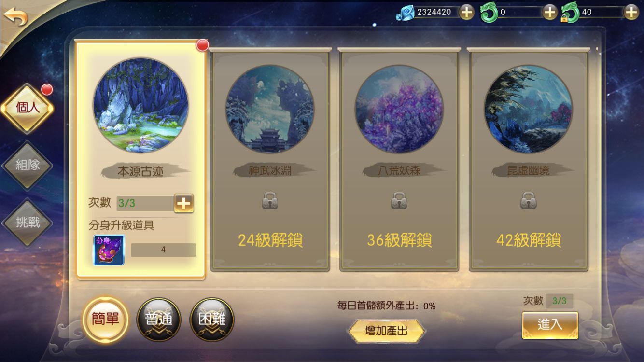The width and height of the screenshot is (644, 362).
Task: Tap plus next to locked jade 40
Action: [631, 12]
